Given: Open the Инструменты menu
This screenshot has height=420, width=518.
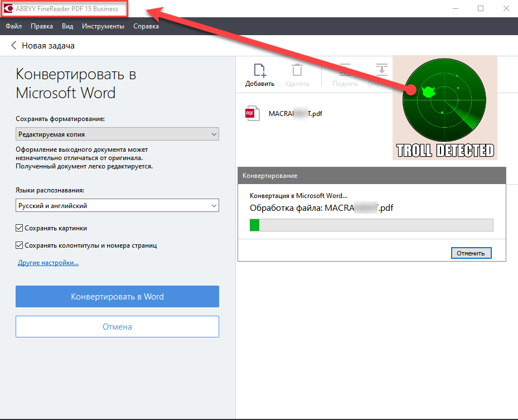Looking at the screenshot, I should click(103, 26).
